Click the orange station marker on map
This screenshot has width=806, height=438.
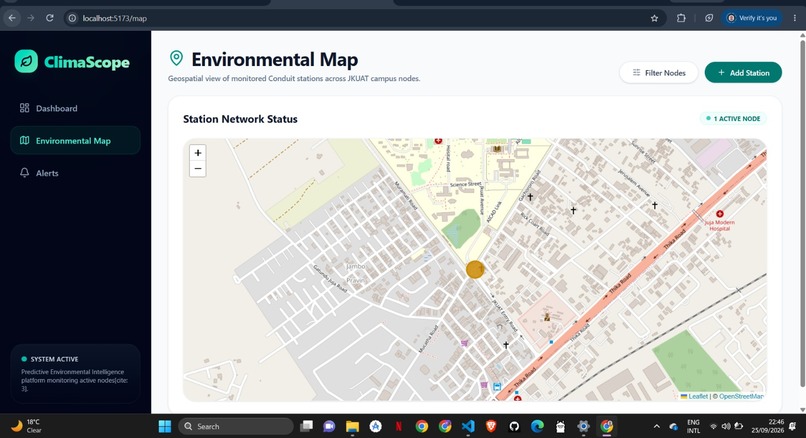(475, 269)
